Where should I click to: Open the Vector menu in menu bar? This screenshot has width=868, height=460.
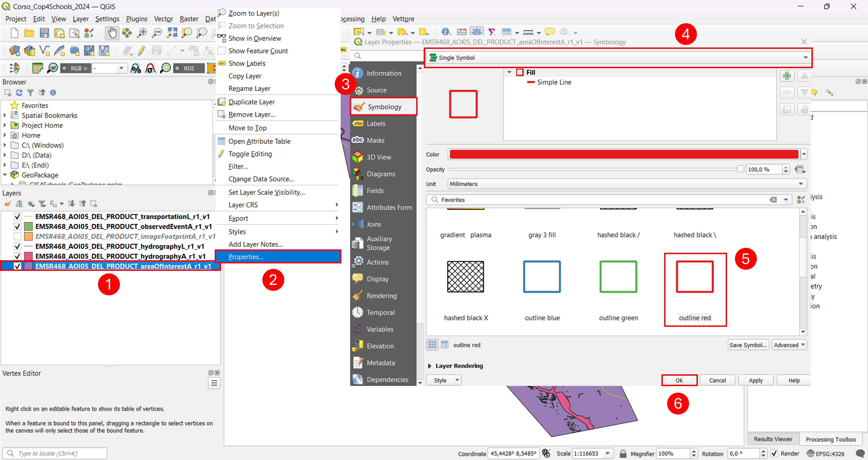tap(163, 19)
